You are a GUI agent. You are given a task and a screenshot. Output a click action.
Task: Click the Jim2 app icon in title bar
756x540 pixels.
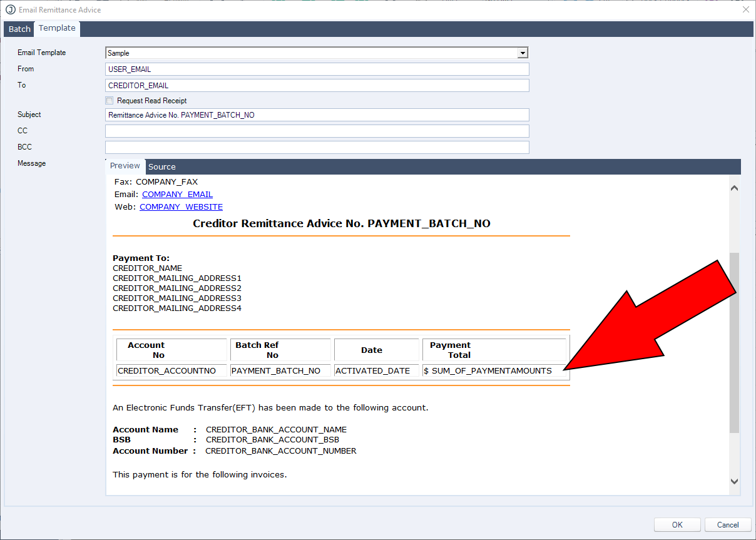10,9
